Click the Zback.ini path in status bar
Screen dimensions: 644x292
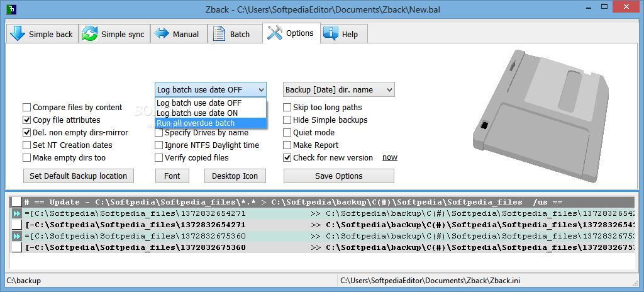[x=430, y=281]
